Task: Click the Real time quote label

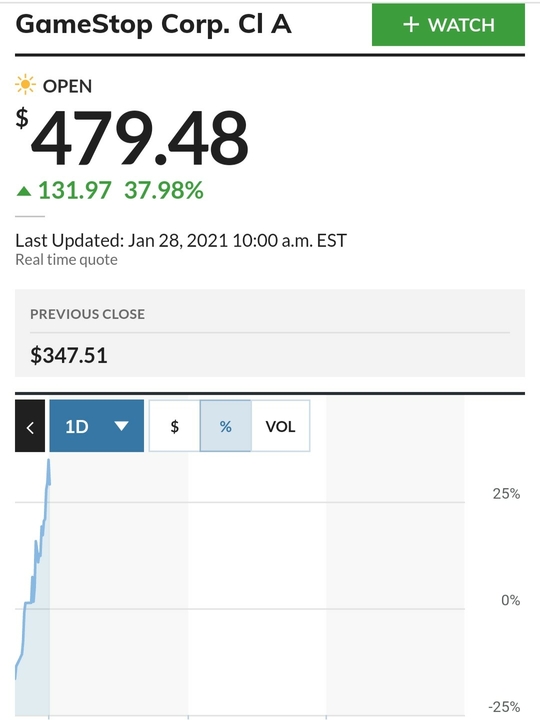Action: [67, 260]
